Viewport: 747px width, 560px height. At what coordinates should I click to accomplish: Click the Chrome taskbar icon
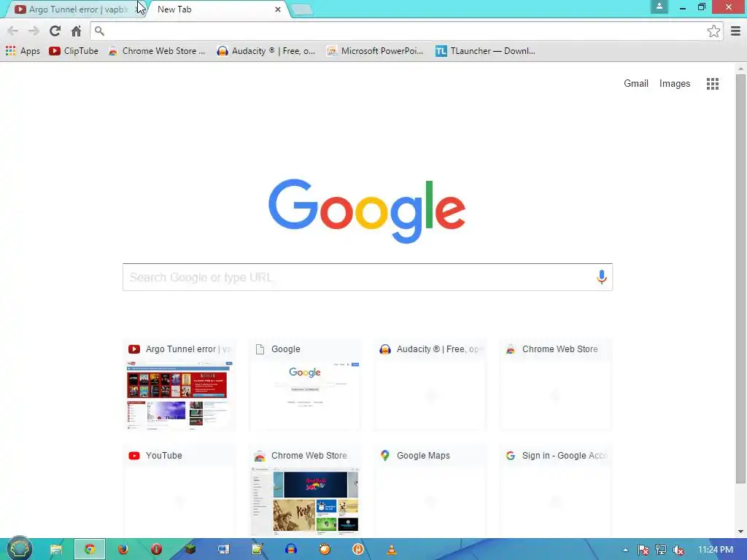tap(90, 549)
